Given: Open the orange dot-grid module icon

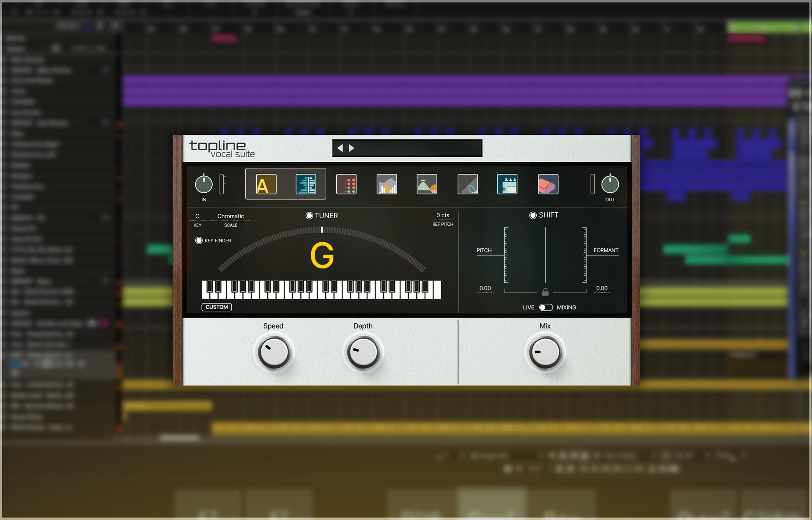Looking at the screenshot, I should click(346, 184).
